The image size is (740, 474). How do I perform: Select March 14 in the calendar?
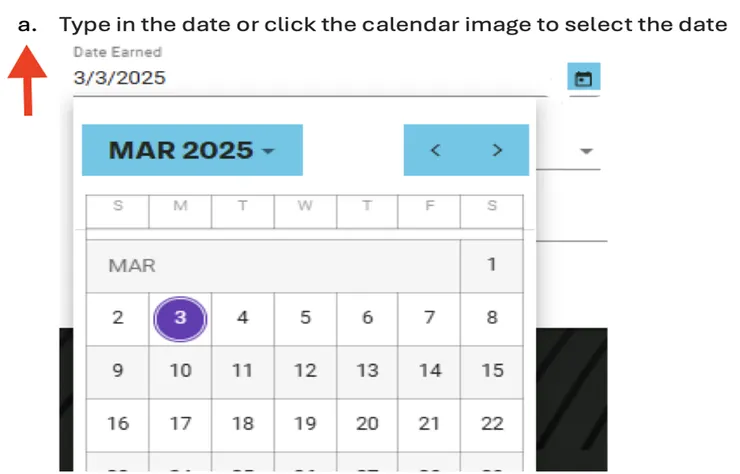tap(429, 370)
